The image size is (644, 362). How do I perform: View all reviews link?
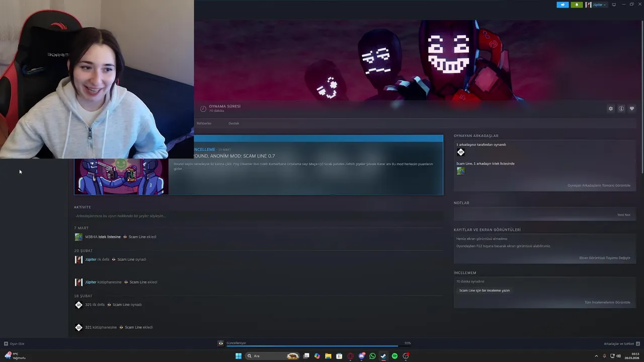point(607,303)
